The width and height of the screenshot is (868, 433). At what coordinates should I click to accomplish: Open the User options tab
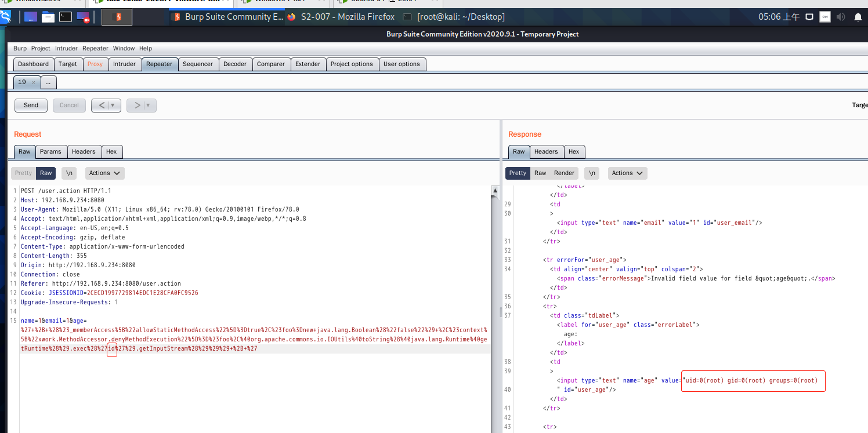(402, 64)
